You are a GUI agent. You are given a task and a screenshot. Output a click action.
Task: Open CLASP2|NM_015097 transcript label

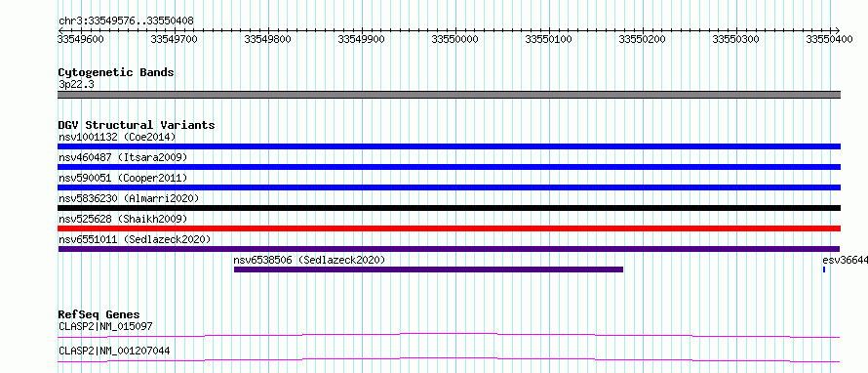[105, 326]
